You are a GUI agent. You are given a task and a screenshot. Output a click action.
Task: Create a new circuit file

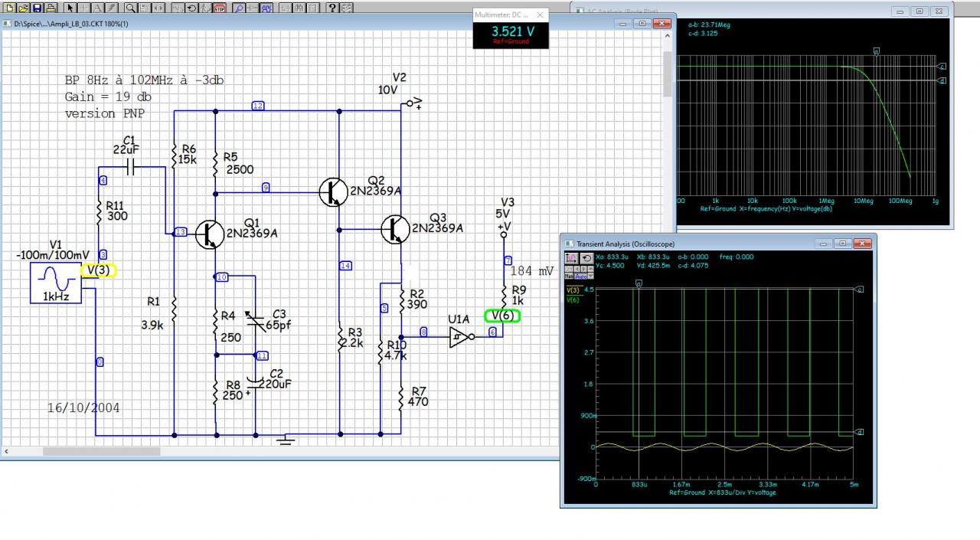pyautogui.click(x=9, y=8)
